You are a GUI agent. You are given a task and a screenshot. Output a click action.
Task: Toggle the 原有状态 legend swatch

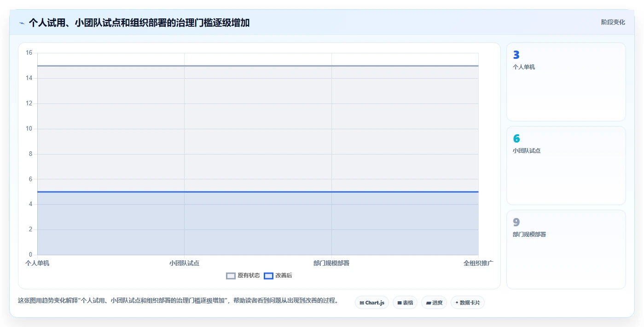pos(231,275)
